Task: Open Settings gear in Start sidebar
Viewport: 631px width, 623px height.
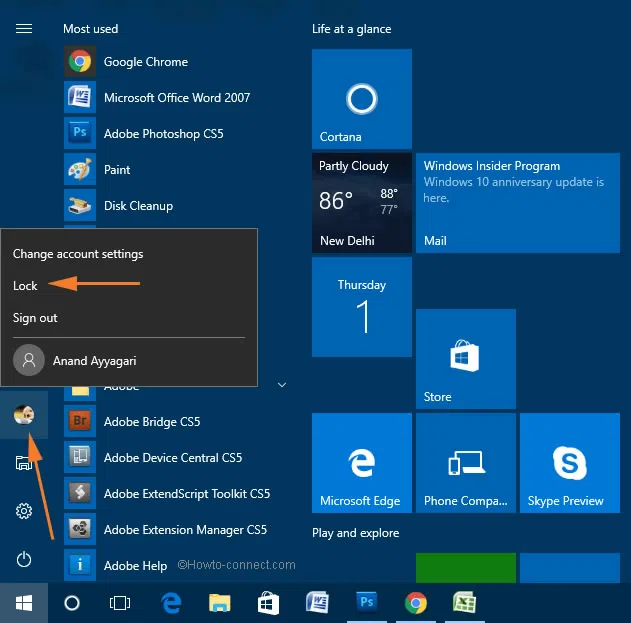Action: click(x=24, y=511)
